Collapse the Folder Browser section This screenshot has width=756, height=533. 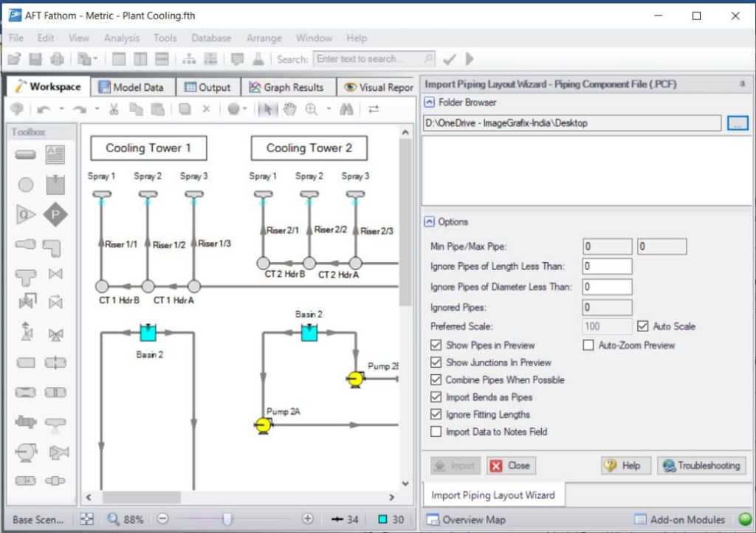tap(429, 102)
